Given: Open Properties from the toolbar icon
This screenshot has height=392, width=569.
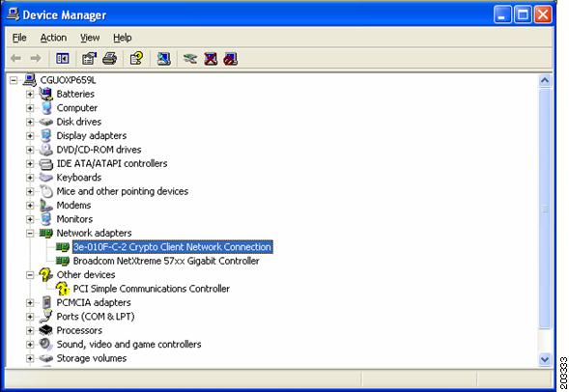Looking at the screenshot, I should tap(89, 58).
